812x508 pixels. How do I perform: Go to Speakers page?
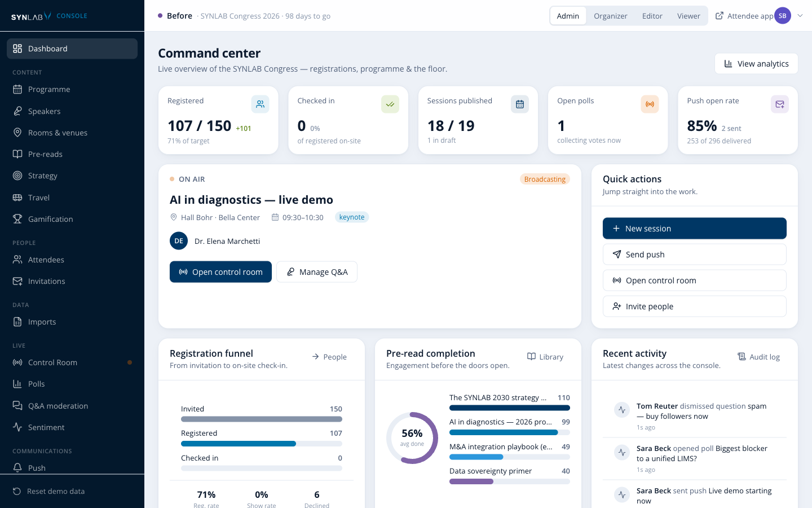point(72,111)
